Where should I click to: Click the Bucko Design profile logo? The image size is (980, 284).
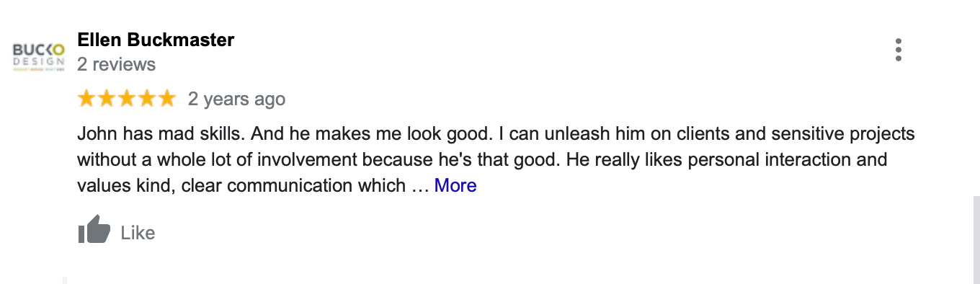coord(40,57)
